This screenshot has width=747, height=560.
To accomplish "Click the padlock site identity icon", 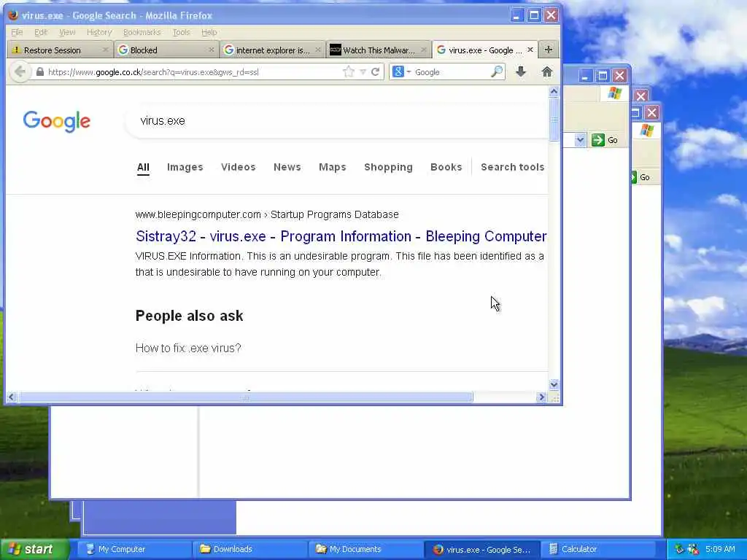I will [40, 72].
